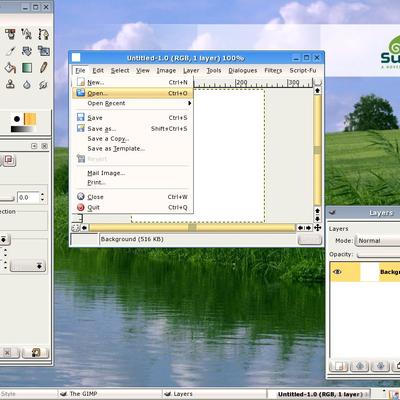Screen dimensions: 400x400
Task: Choose Save as Template... menu entry
Action: coord(132,149)
